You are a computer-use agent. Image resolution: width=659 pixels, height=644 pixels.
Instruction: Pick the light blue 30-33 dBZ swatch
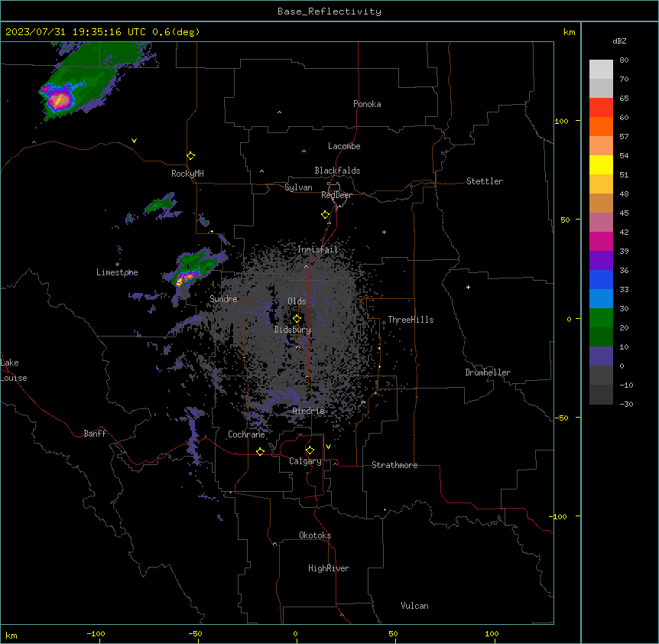(x=601, y=299)
